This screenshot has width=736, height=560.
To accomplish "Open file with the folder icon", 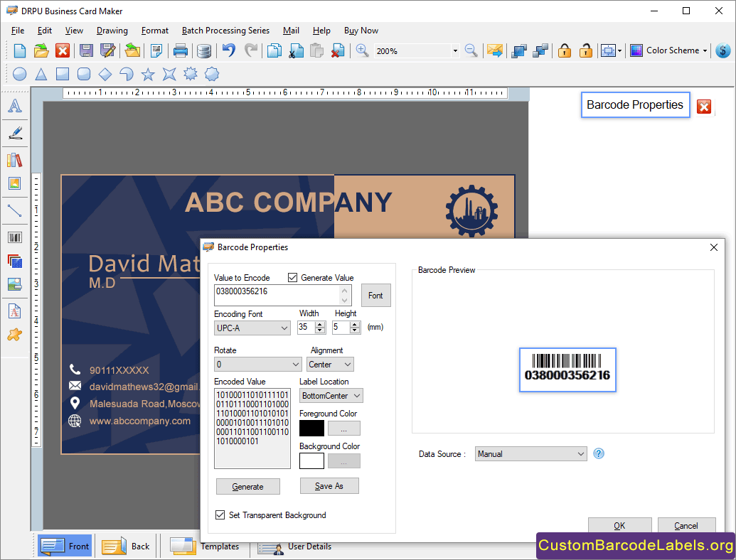I will click(41, 50).
